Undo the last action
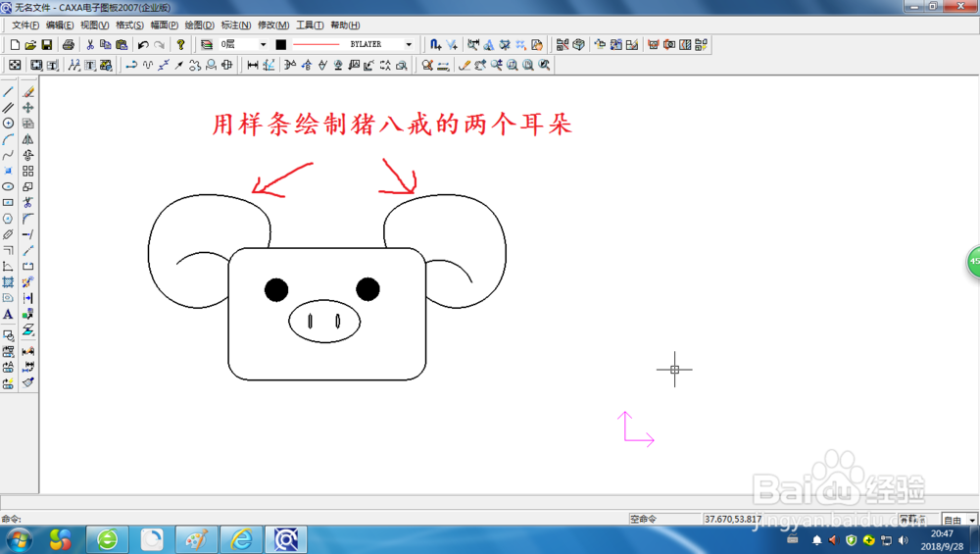This screenshot has width=980, height=554. pos(143,44)
